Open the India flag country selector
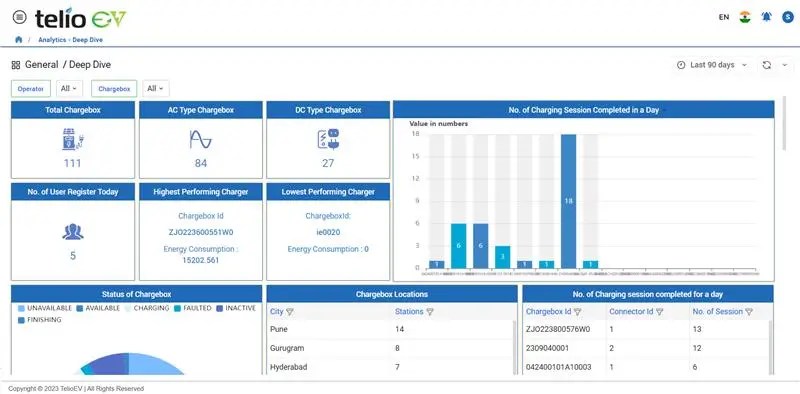This screenshot has width=800, height=394. click(x=745, y=17)
